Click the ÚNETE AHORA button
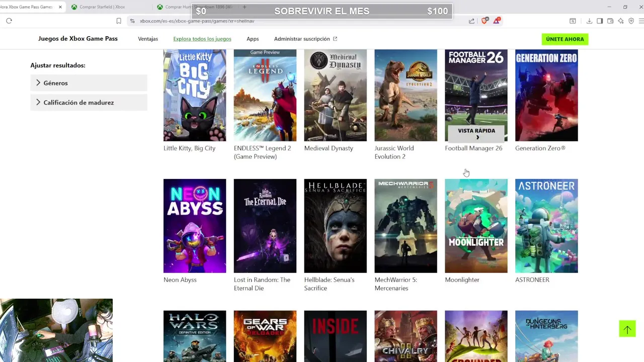 (565, 39)
